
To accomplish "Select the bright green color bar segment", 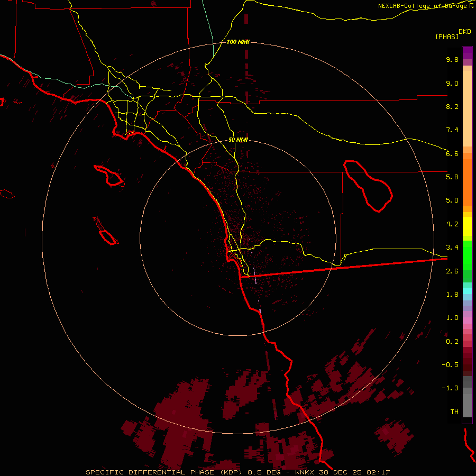I will point(467,255).
